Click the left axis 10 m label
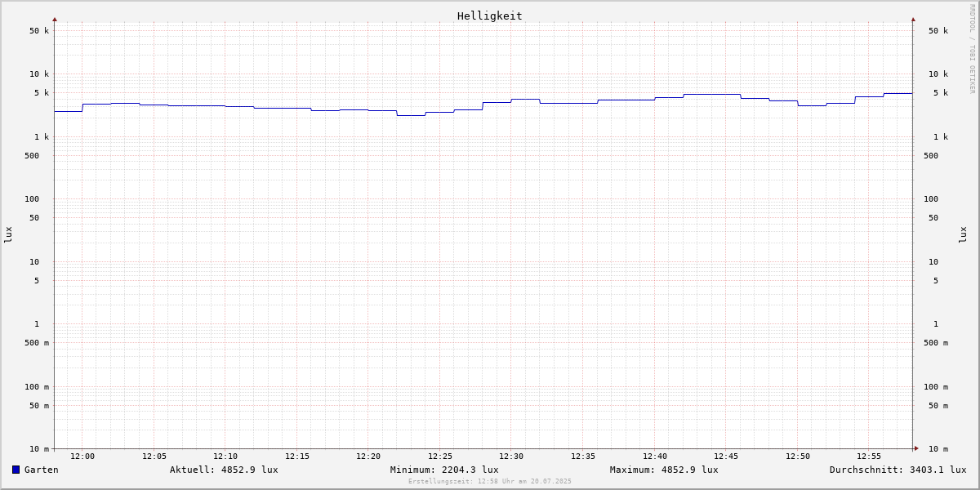 (39, 449)
